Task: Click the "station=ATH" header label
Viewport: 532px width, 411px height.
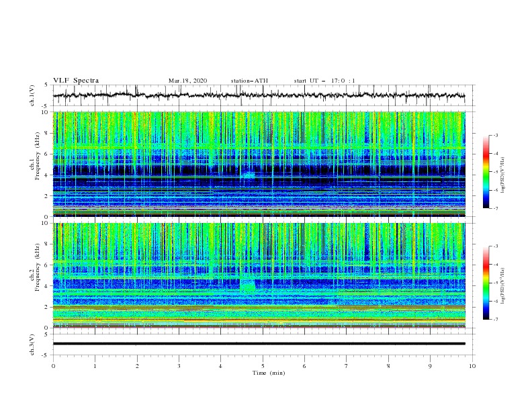Action: click(x=249, y=81)
